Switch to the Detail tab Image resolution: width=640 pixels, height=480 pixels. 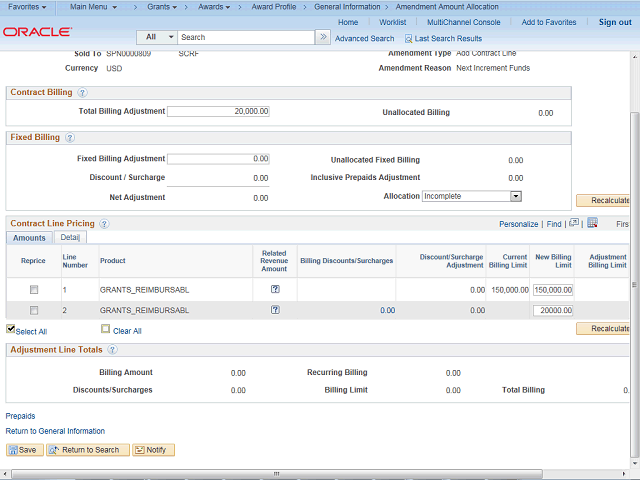pos(70,238)
